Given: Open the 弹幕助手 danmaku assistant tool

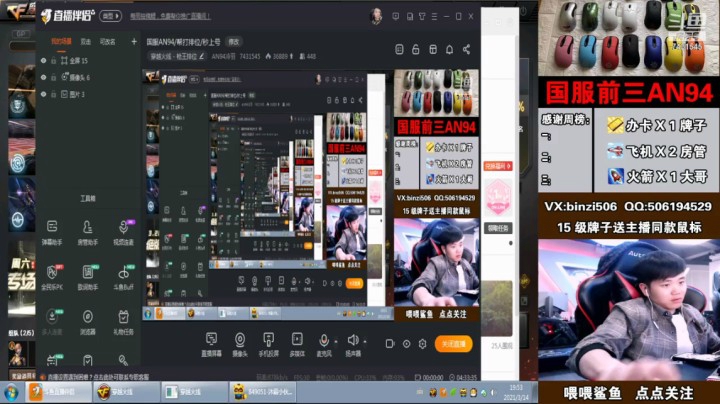Looking at the screenshot, I should click(x=52, y=232).
